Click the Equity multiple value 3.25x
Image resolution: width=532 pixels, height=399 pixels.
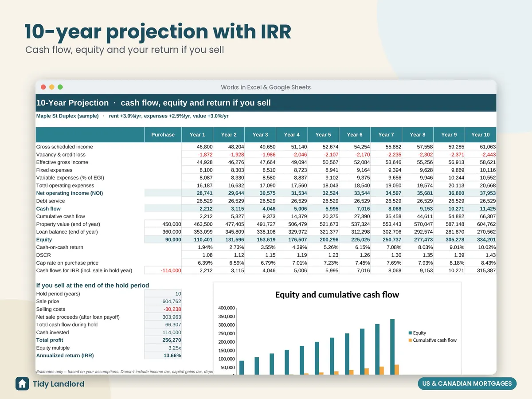click(x=163, y=348)
